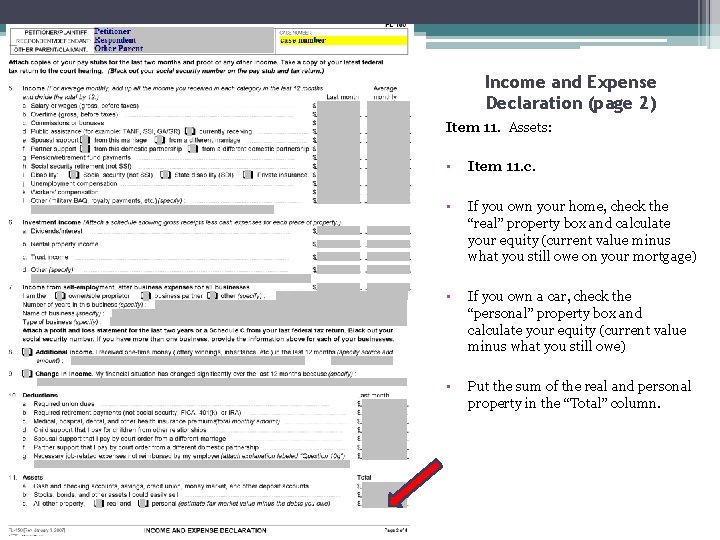Click the footer 'INCOME AND EXPENSE DECLARATION' title
Screen dimensions: 720x540
point(205,530)
